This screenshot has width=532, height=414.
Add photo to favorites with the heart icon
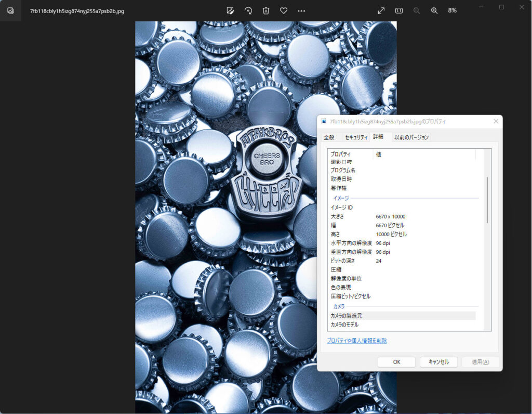[x=284, y=10]
